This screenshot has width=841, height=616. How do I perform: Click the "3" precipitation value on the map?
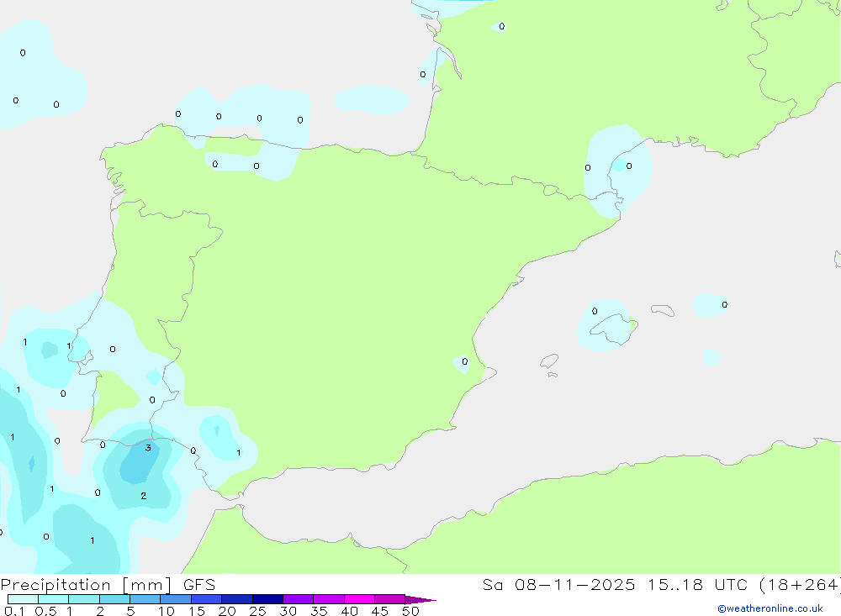(148, 448)
